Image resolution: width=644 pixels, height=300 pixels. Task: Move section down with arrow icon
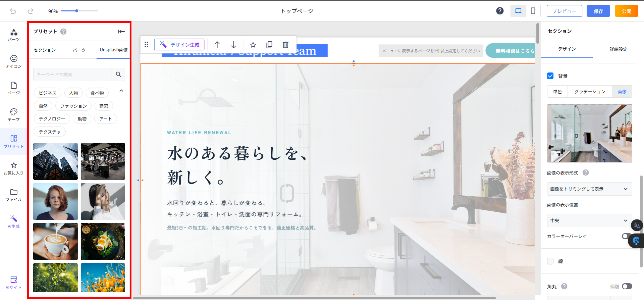click(x=234, y=45)
